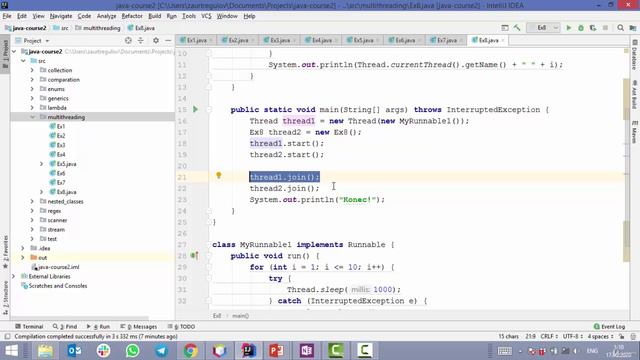Screen dimensions: 640x360
Task: Click the implements gutter marker on line 28
Action: pyautogui.click(x=194, y=256)
